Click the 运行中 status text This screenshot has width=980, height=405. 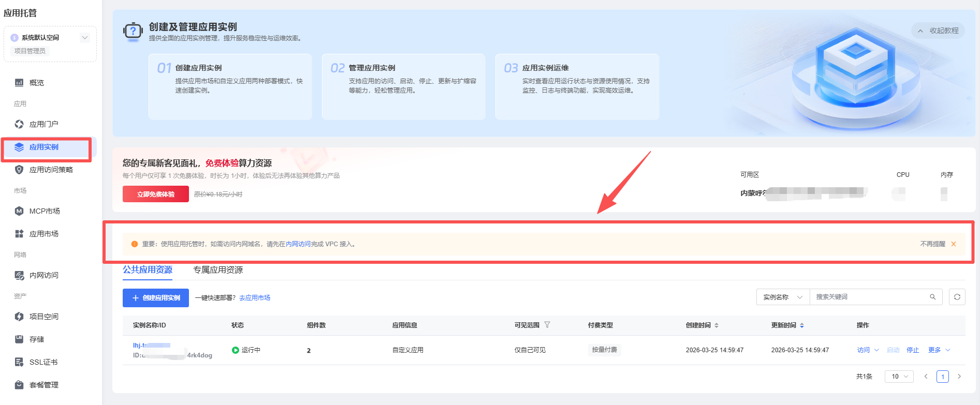tap(251, 350)
